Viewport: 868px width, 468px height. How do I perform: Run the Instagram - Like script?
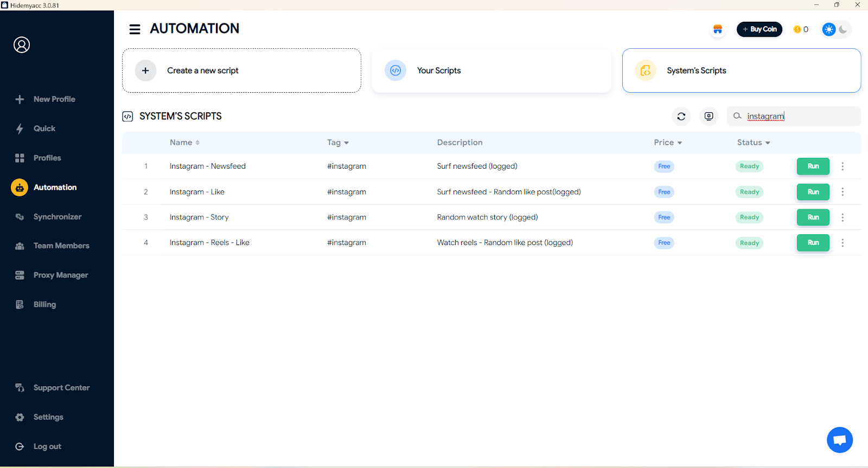[x=813, y=192]
